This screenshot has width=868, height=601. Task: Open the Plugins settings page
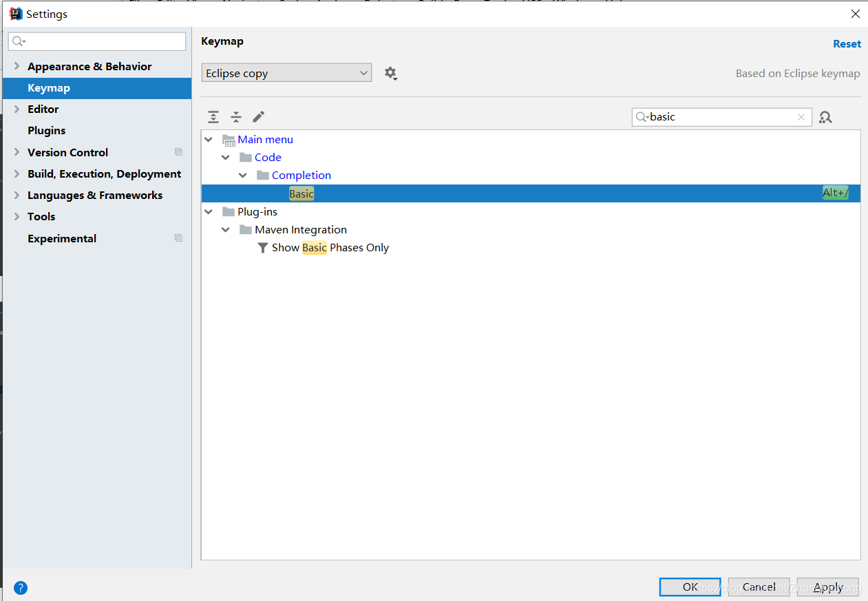point(47,131)
